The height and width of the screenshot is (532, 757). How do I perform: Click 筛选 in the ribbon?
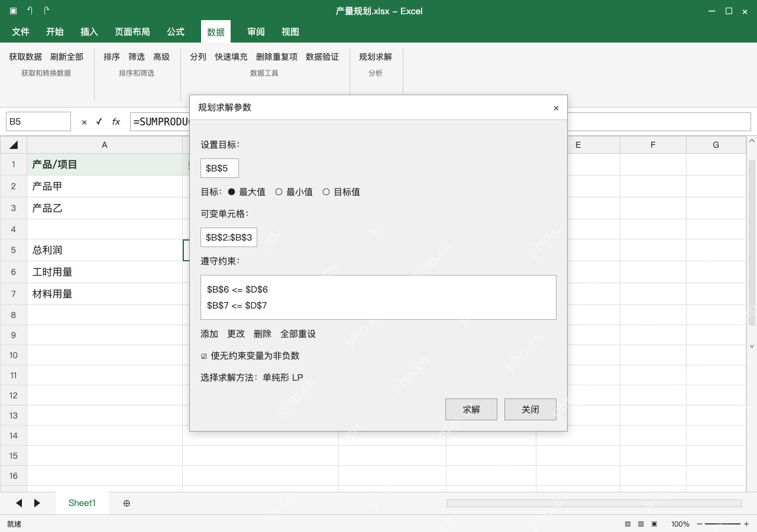click(137, 57)
